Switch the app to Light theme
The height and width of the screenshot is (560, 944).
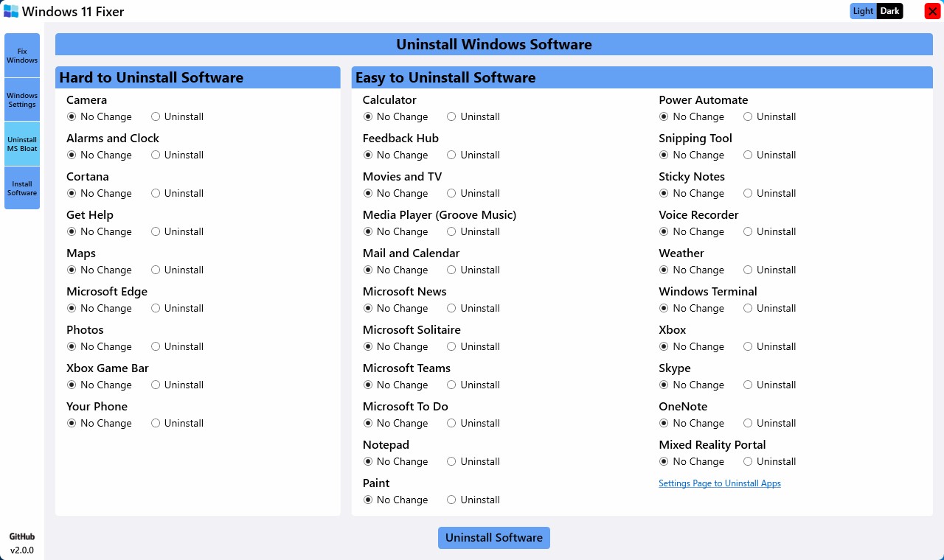[863, 11]
